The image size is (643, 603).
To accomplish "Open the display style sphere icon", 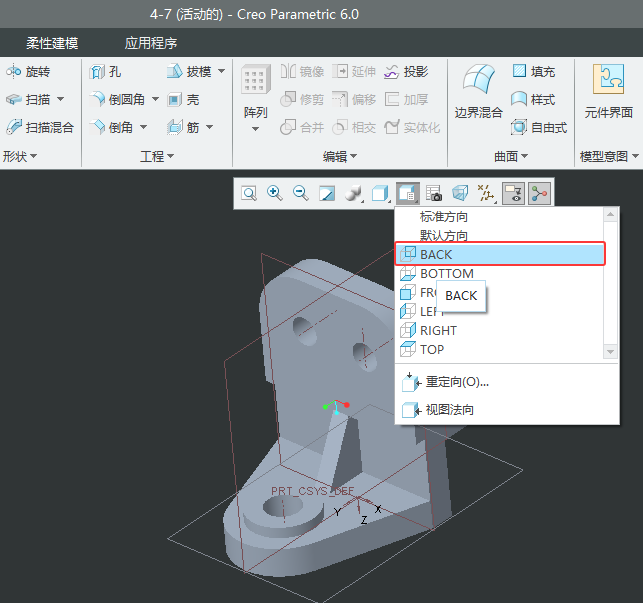I will (353, 193).
